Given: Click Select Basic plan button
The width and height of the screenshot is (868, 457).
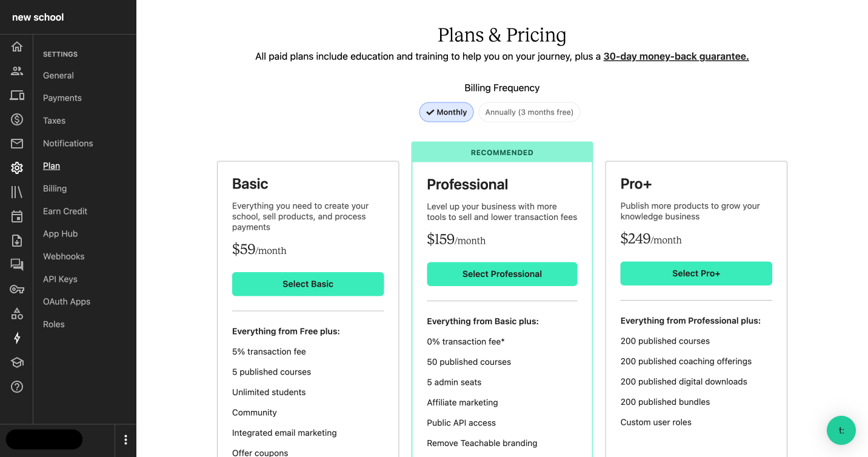Looking at the screenshot, I should click(308, 284).
